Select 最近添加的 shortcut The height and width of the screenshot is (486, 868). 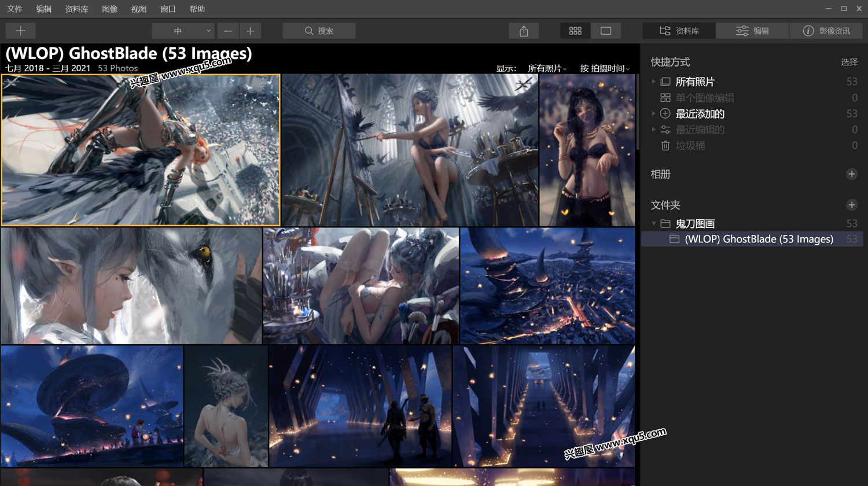point(700,113)
